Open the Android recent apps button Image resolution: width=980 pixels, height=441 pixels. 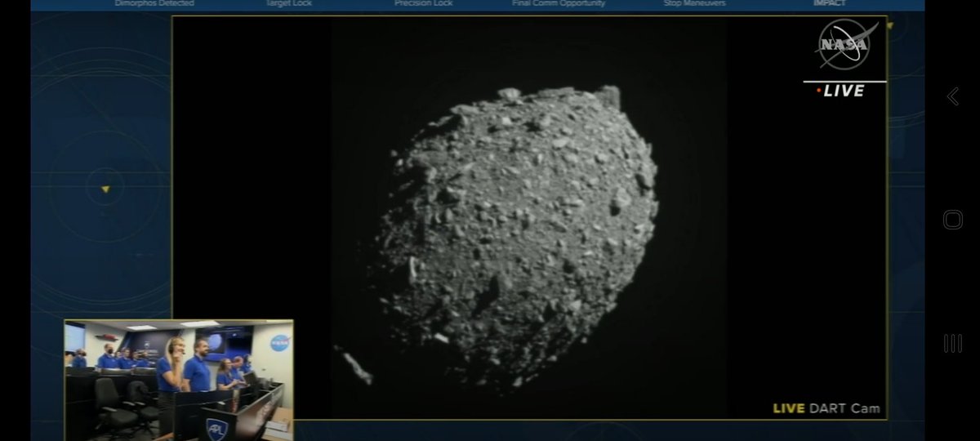pos(952,343)
